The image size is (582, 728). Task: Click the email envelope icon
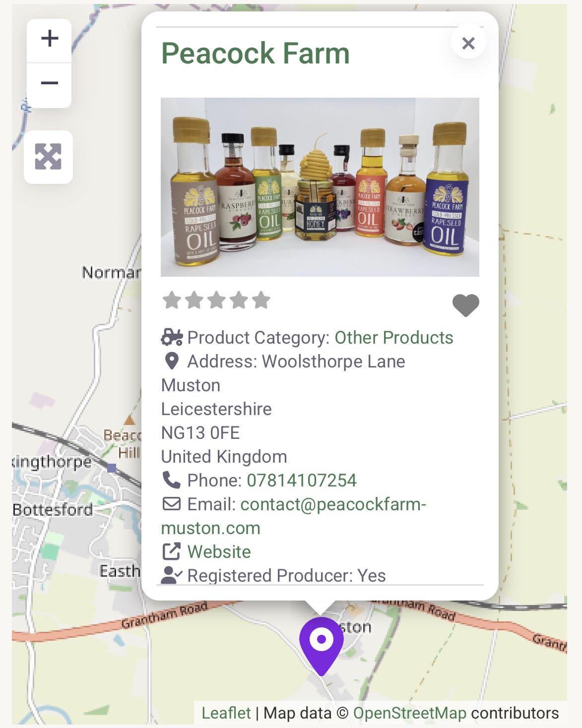coord(172,504)
